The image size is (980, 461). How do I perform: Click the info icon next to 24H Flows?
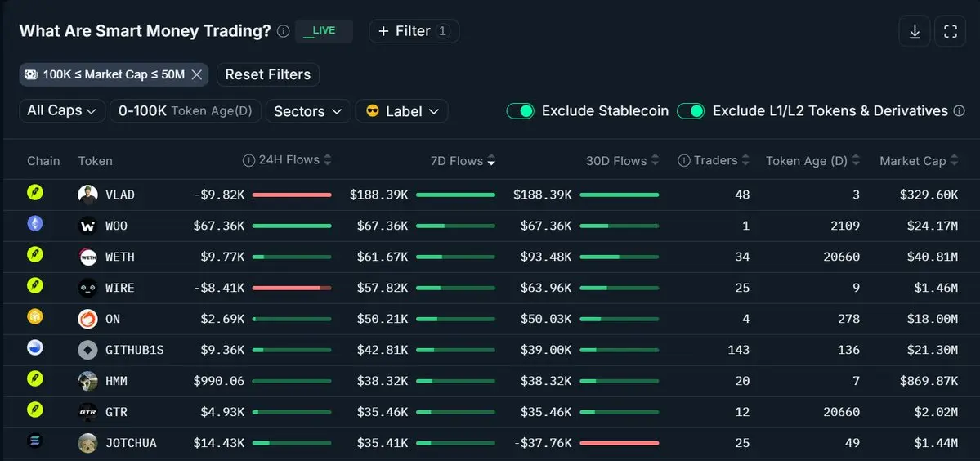tap(248, 160)
